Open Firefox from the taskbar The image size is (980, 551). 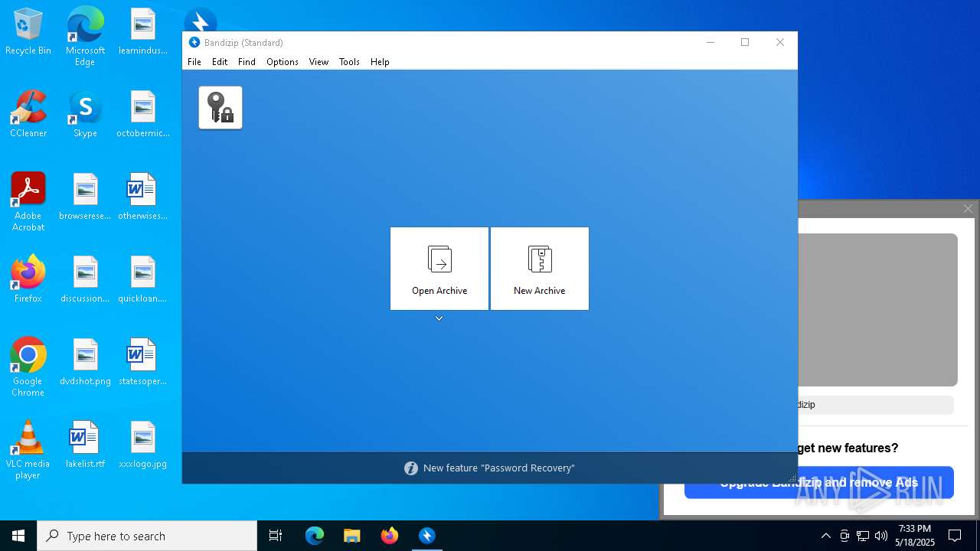pyautogui.click(x=390, y=536)
